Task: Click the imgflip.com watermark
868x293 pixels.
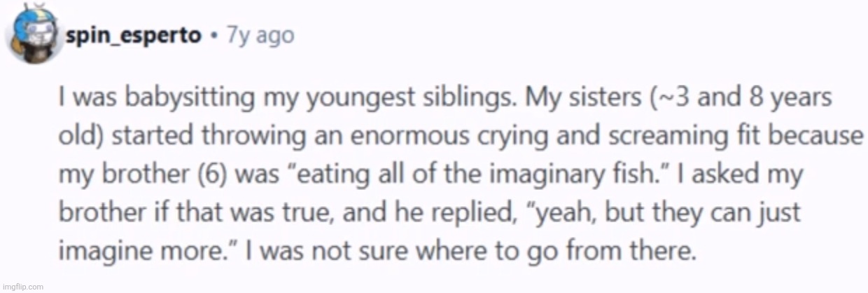Action: pyautogui.click(x=22, y=287)
